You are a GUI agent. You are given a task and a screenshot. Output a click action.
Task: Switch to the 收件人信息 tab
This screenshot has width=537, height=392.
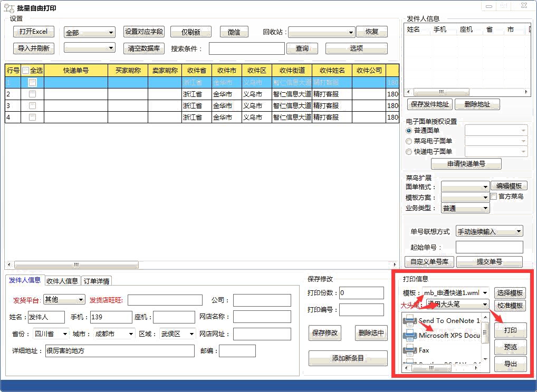(62, 281)
